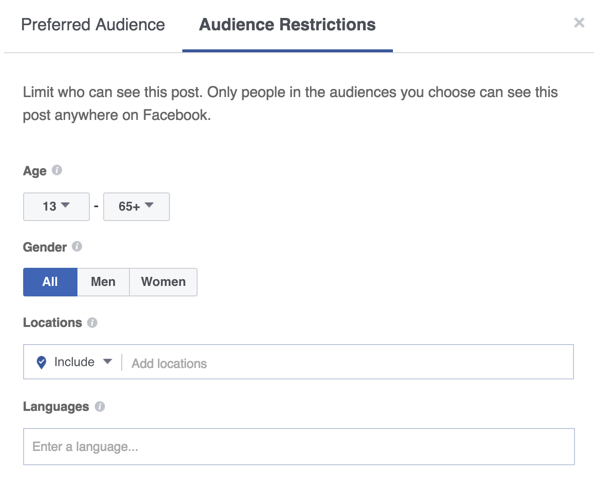600x486 pixels.
Task: Click the blue location pin icon
Action: pos(41,363)
